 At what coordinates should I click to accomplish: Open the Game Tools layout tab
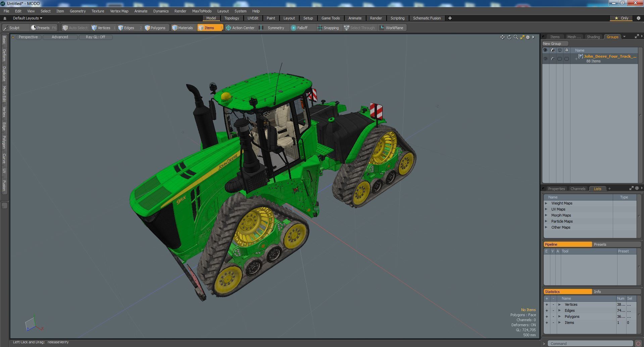pyautogui.click(x=331, y=18)
